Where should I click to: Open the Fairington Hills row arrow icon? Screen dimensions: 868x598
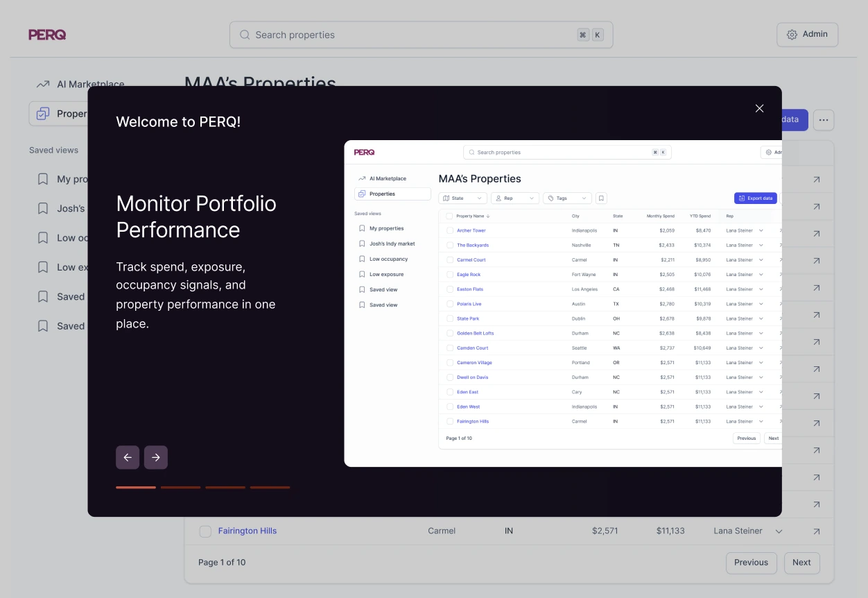pyautogui.click(x=816, y=531)
